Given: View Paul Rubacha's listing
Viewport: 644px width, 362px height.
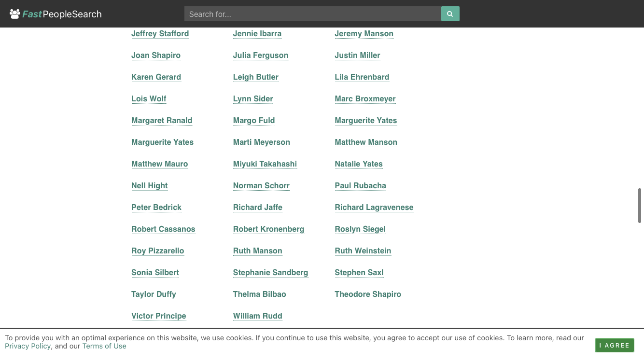Looking at the screenshot, I should (x=361, y=185).
